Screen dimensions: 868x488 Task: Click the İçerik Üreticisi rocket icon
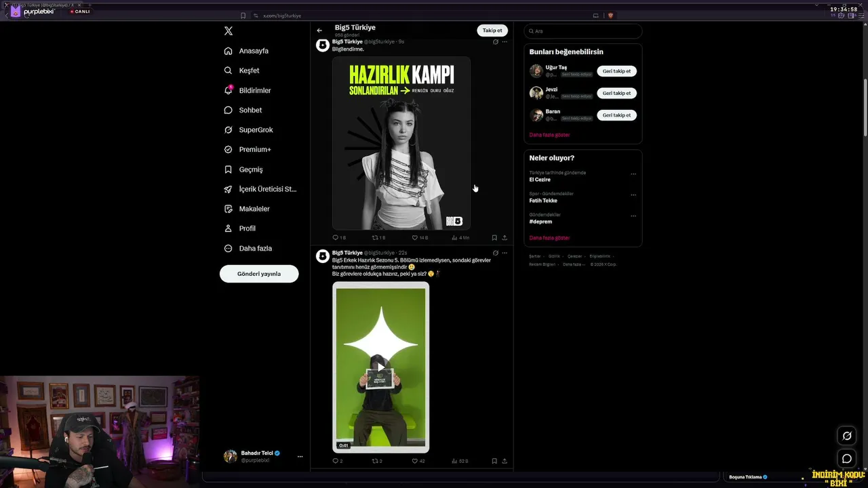click(228, 189)
